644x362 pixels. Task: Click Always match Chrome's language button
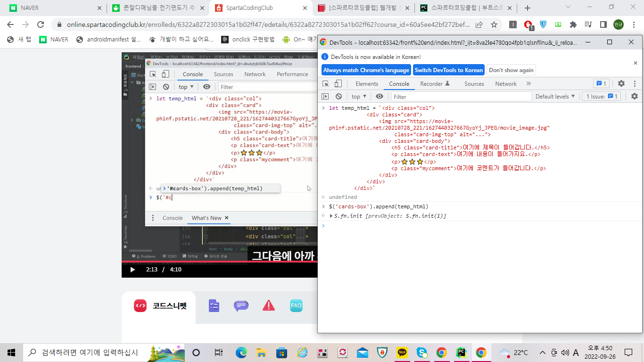pyautogui.click(x=366, y=70)
